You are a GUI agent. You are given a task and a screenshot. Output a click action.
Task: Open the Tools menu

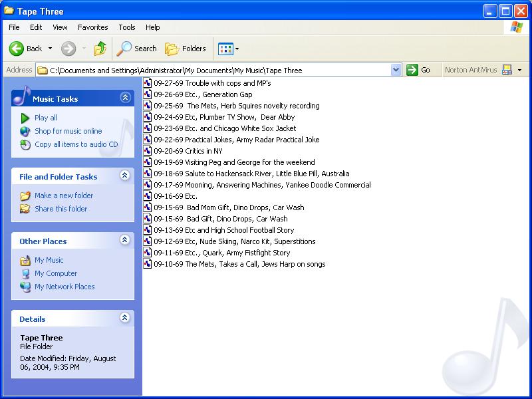point(126,27)
